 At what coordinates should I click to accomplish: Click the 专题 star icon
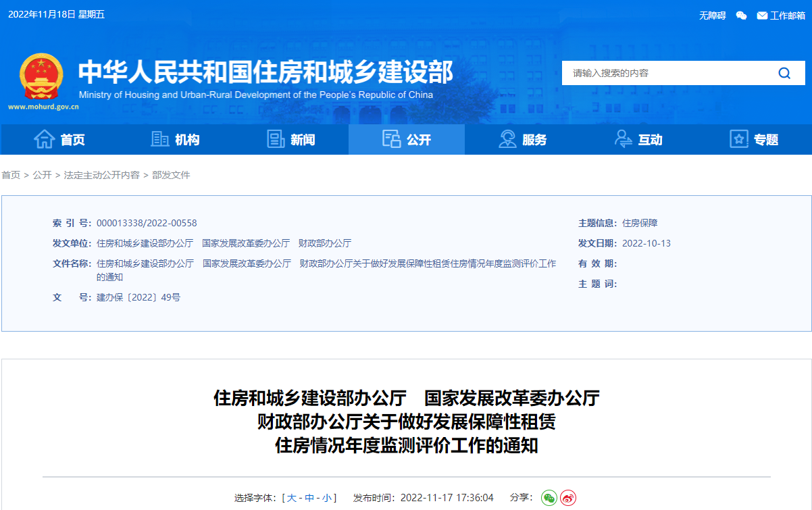click(739, 139)
